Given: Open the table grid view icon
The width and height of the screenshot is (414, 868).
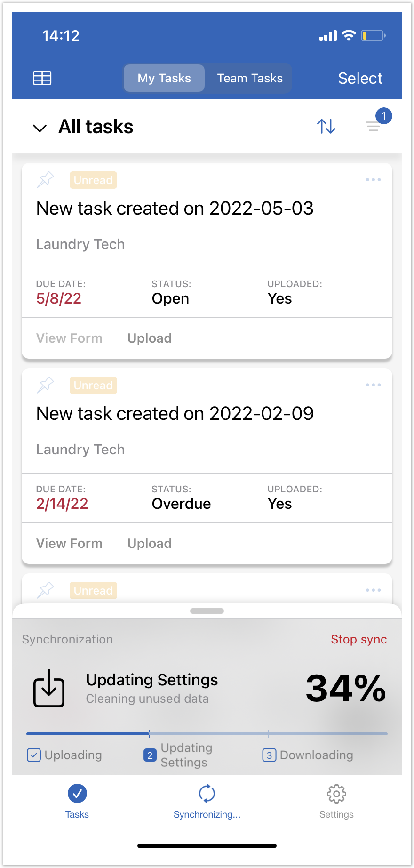Looking at the screenshot, I should [42, 78].
